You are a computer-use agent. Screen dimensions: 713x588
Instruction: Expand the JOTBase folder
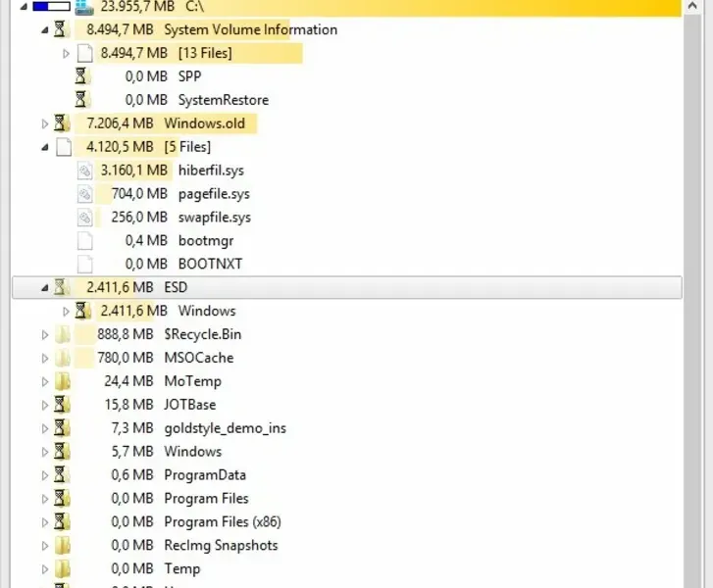click(x=44, y=405)
